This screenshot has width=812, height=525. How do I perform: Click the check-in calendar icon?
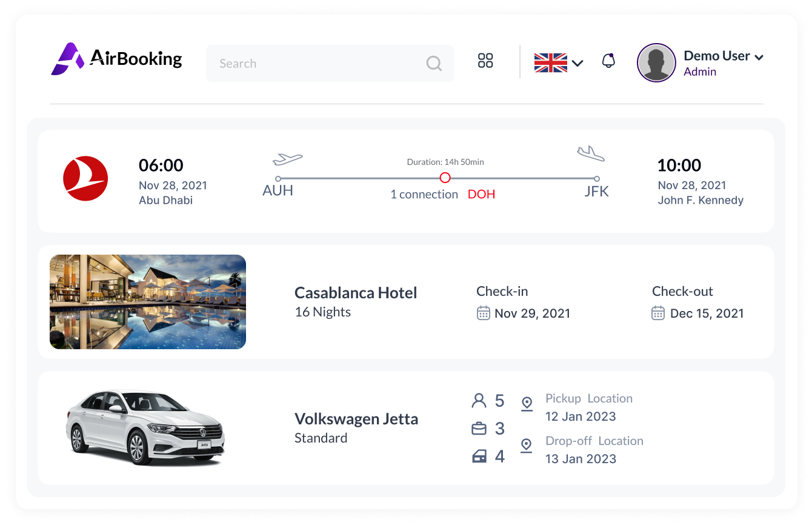483,313
